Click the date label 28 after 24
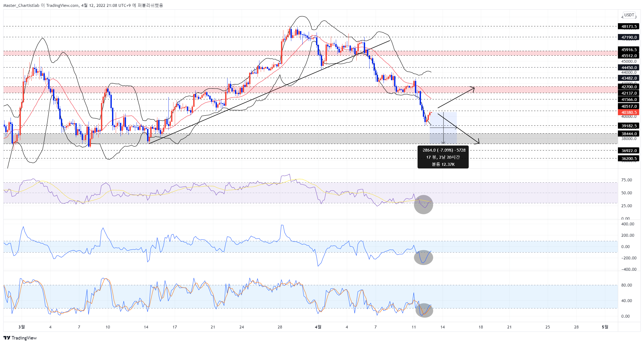The height and width of the screenshot is (344, 644). (280, 327)
